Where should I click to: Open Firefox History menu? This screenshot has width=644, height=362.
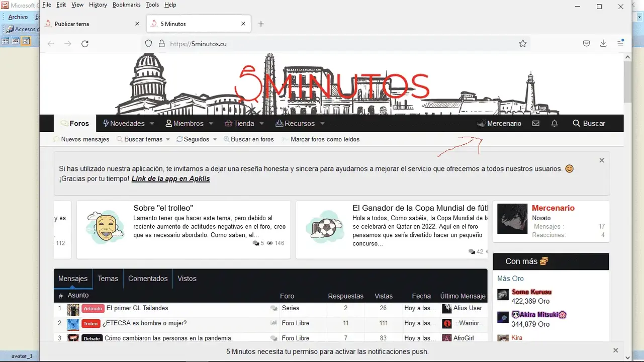click(98, 5)
